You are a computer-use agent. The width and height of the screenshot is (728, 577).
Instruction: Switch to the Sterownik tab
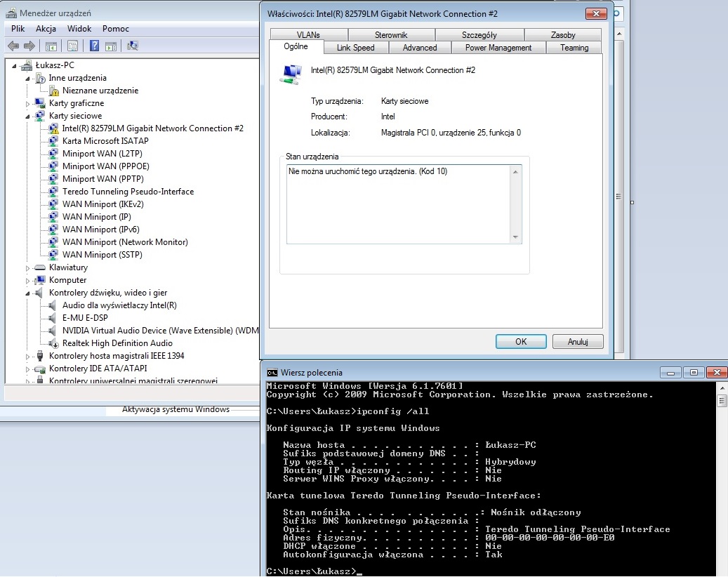pyautogui.click(x=391, y=35)
